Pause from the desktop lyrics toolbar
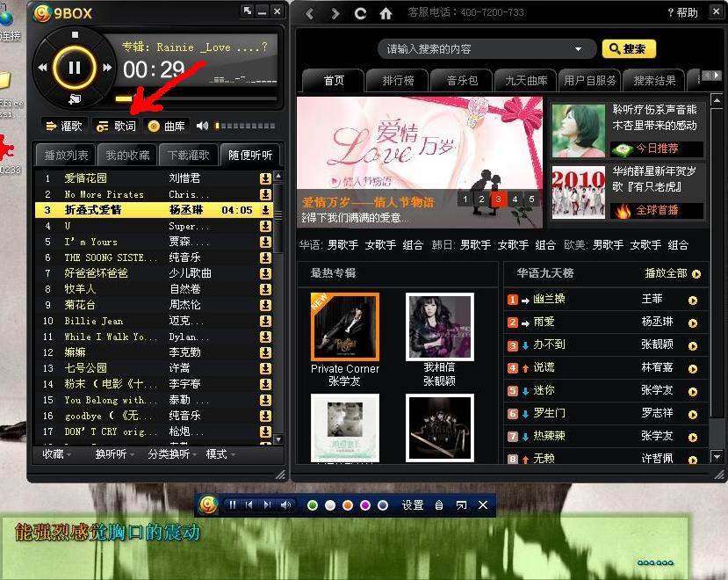The width and height of the screenshot is (728, 580). 232,504
